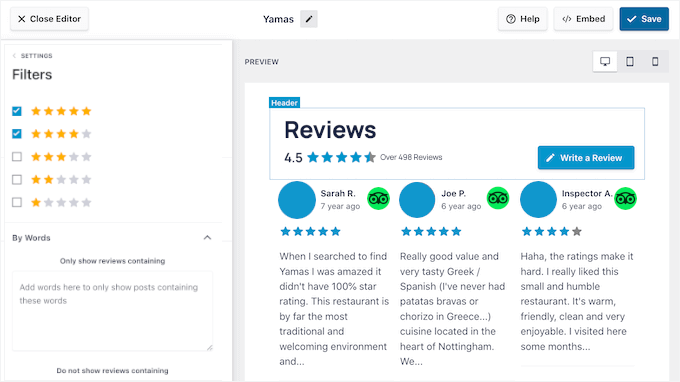Click Joe P.'s five-star rating
Viewport: 680px width, 382px height.
(431, 232)
